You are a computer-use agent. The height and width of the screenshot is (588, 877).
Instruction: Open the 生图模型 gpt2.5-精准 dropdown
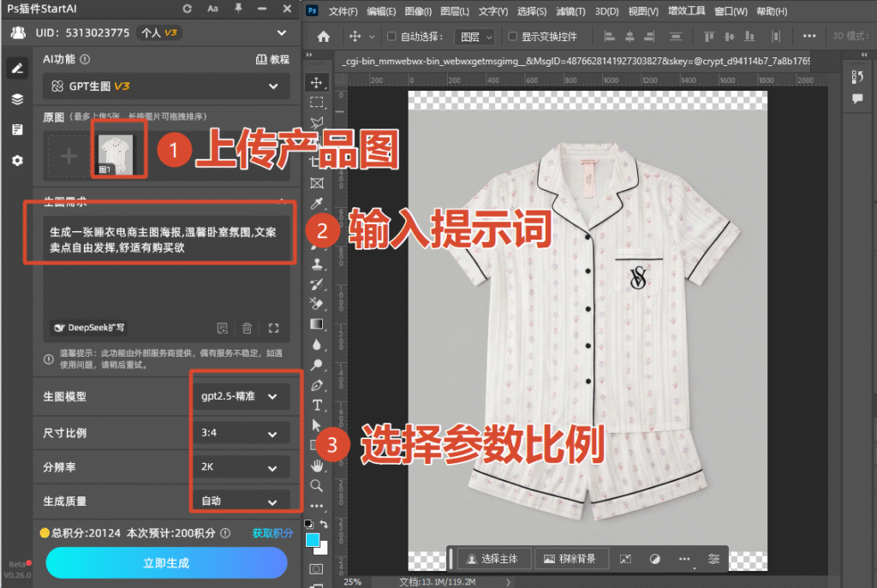241,396
